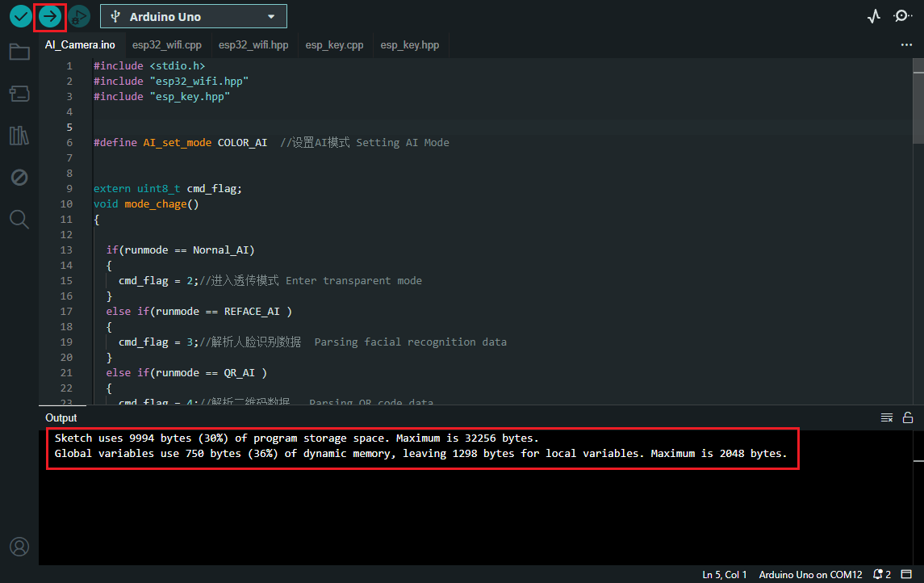Open the user account profile icon

coord(19,547)
